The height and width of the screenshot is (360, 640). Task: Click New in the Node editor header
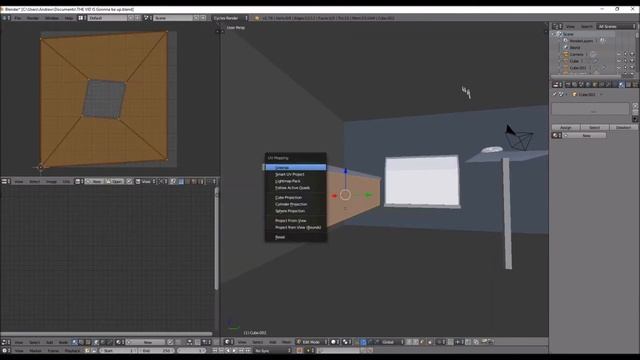click(145, 342)
